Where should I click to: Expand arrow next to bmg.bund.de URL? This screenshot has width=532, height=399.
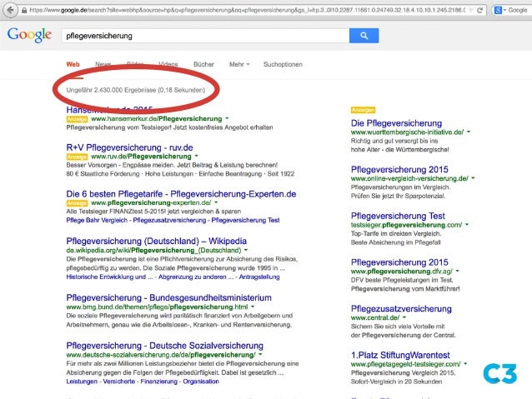point(253,307)
